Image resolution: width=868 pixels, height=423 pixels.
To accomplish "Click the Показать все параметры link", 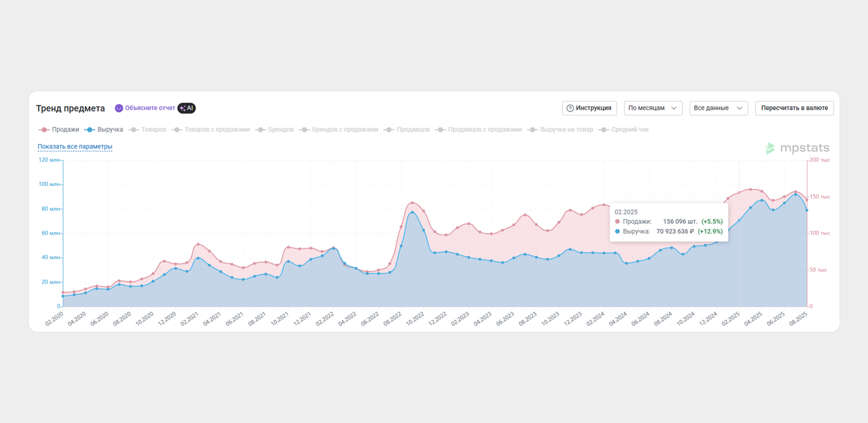I will [x=75, y=147].
